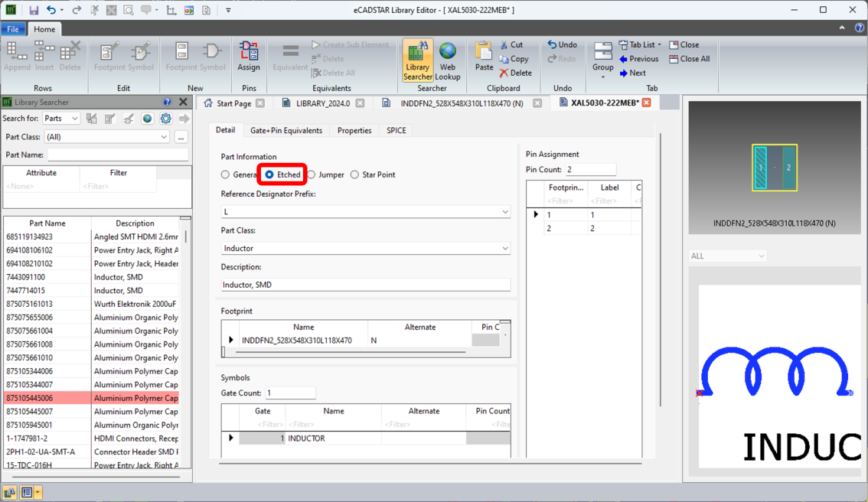This screenshot has height=502, width=868.
Task: Switch to the SPICE tab
Action: point(396,131)
